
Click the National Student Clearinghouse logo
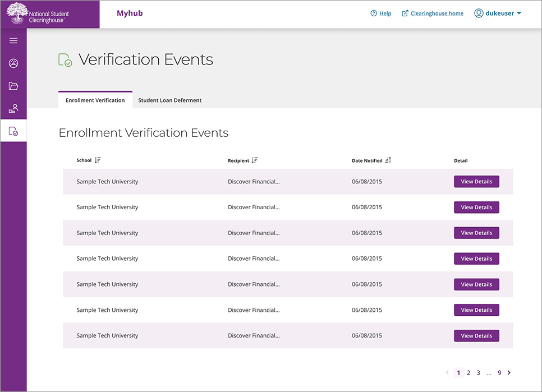tap(38, 14)
